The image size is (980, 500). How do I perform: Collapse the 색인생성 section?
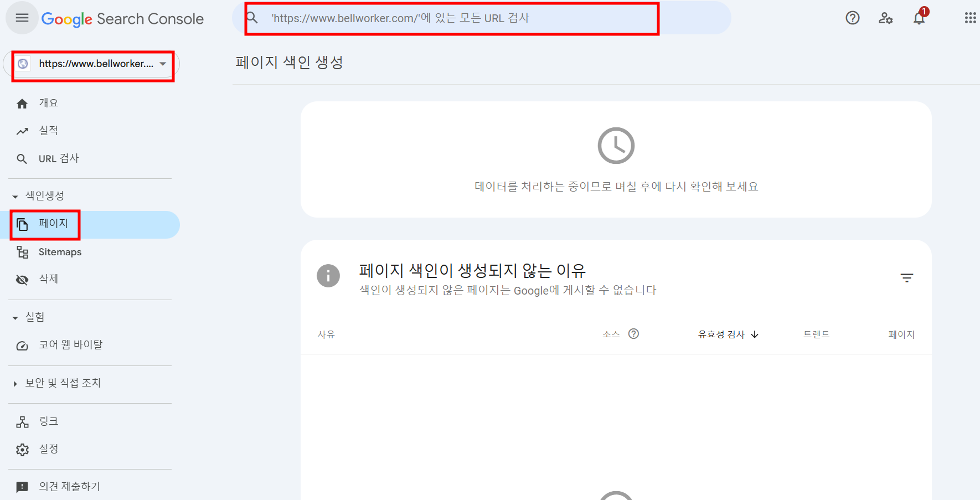click(39, 196)
